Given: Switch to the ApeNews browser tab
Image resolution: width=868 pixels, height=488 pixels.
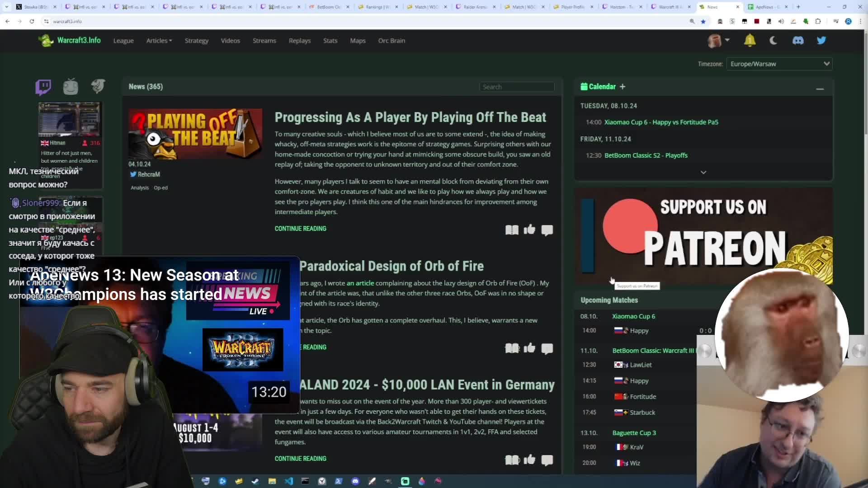Looking at the screenshot, I should tap(768, 7).
